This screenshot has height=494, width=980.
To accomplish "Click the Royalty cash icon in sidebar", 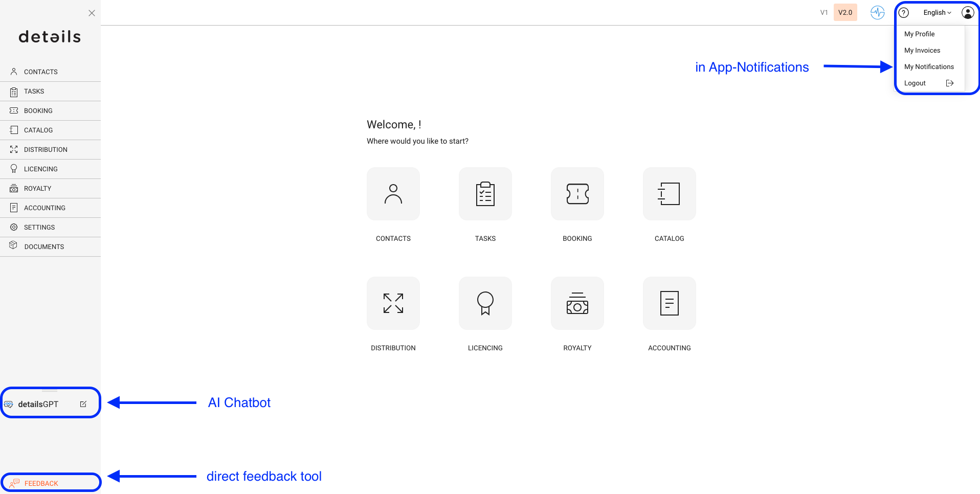I will 14,188.
